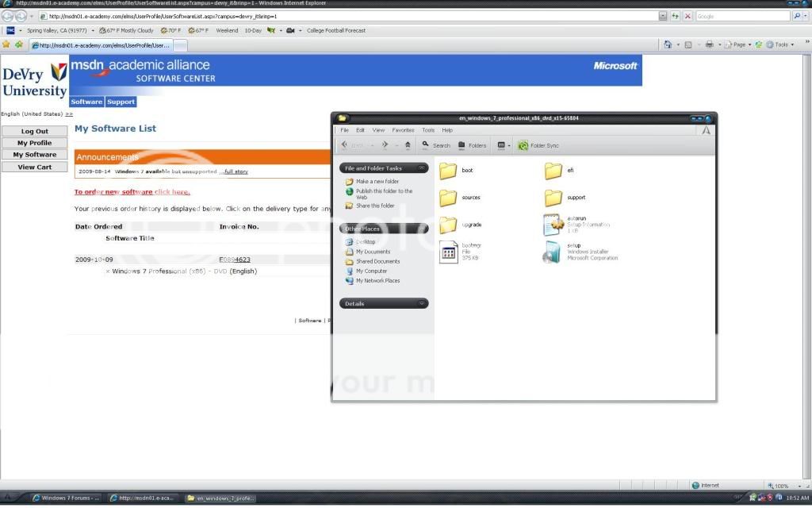Open the boot folder
The image size is (812, 508).
coord(449,171)
